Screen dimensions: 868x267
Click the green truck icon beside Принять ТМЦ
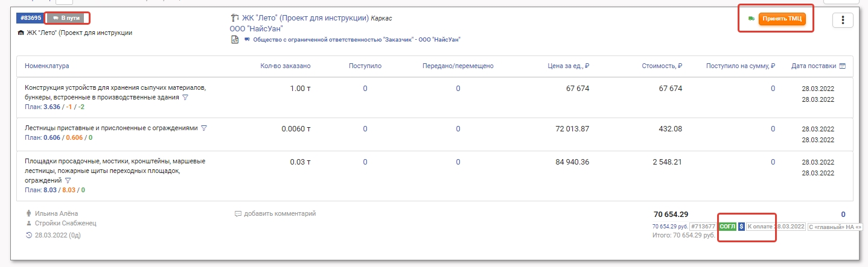[x=751, y=19]
